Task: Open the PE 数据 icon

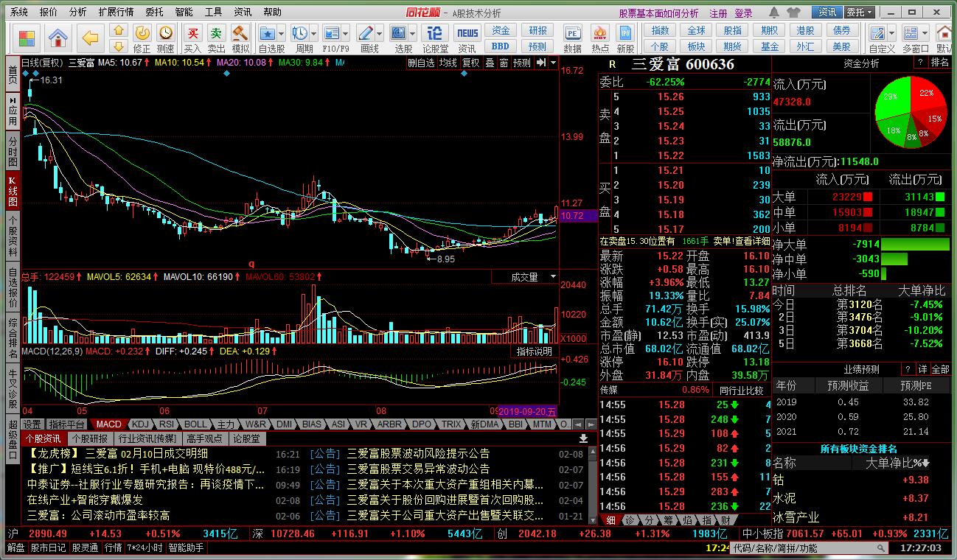Action: (x=572, y=33)
